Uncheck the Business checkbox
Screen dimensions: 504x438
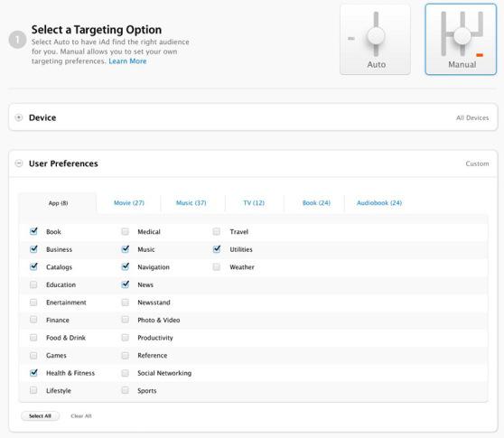point(33,249)
